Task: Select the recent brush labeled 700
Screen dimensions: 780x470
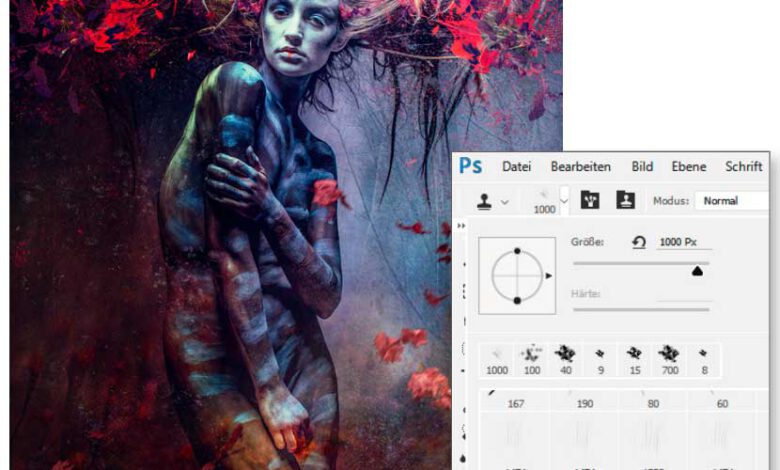Action: [670, 361]
